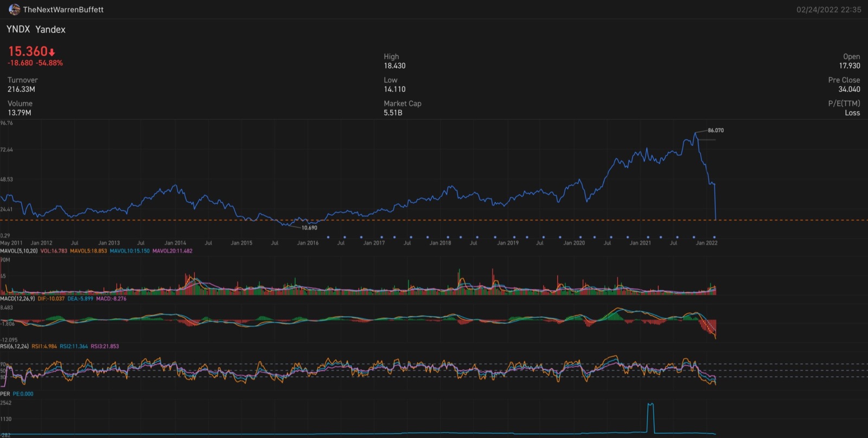Click the 86.070 peak price label
868x438 pixels.
click(x=716, y=130)
